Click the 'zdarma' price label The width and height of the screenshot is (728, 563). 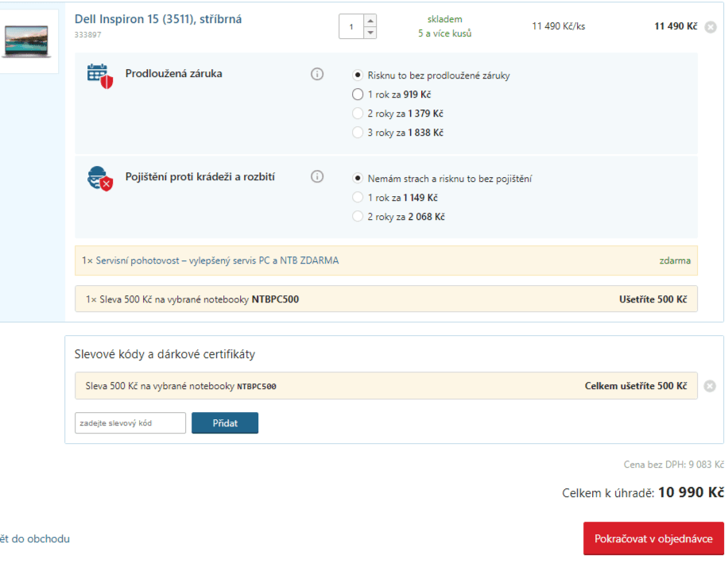[675, 260]
